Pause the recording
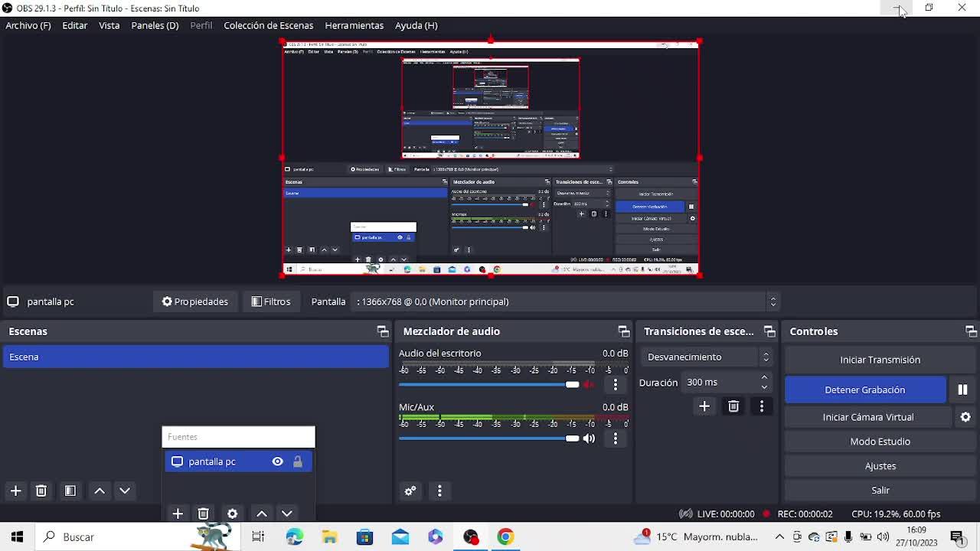This screenshot has width=980, height=551. (962, 390)
